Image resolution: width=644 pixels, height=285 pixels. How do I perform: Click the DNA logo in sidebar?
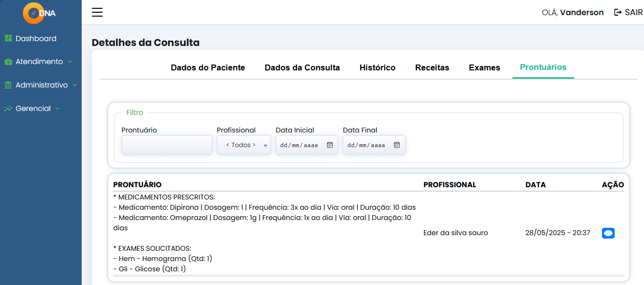point(40,13)
